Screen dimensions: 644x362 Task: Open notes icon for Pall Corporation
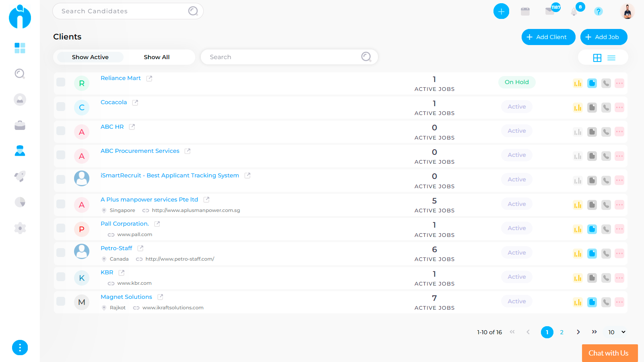pos(592,229)
